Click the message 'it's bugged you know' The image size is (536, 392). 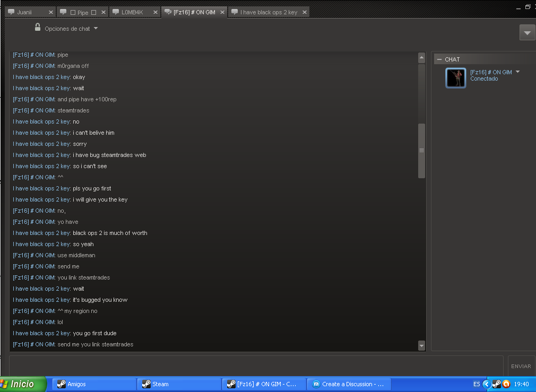(100, 300)
